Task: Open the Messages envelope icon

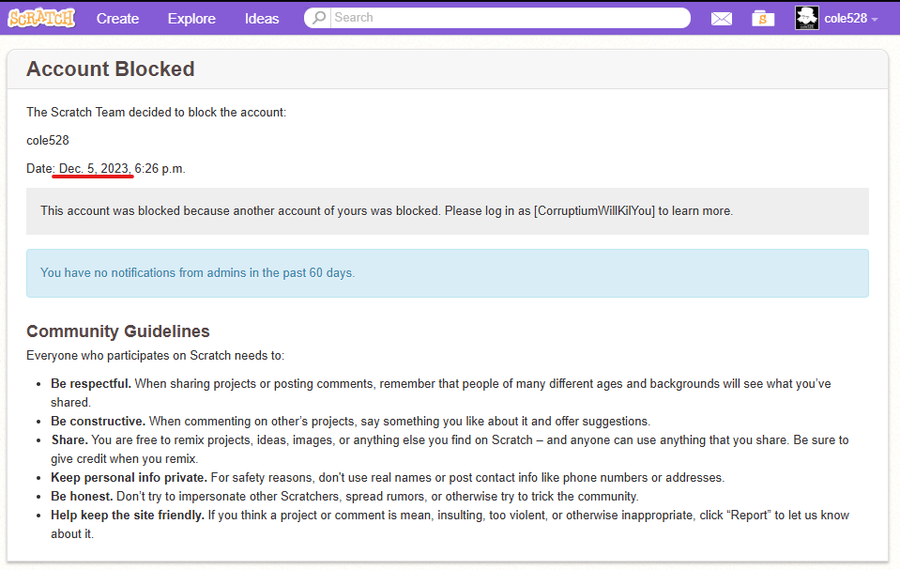Action: pyautogui.click(x=721, y=18)
